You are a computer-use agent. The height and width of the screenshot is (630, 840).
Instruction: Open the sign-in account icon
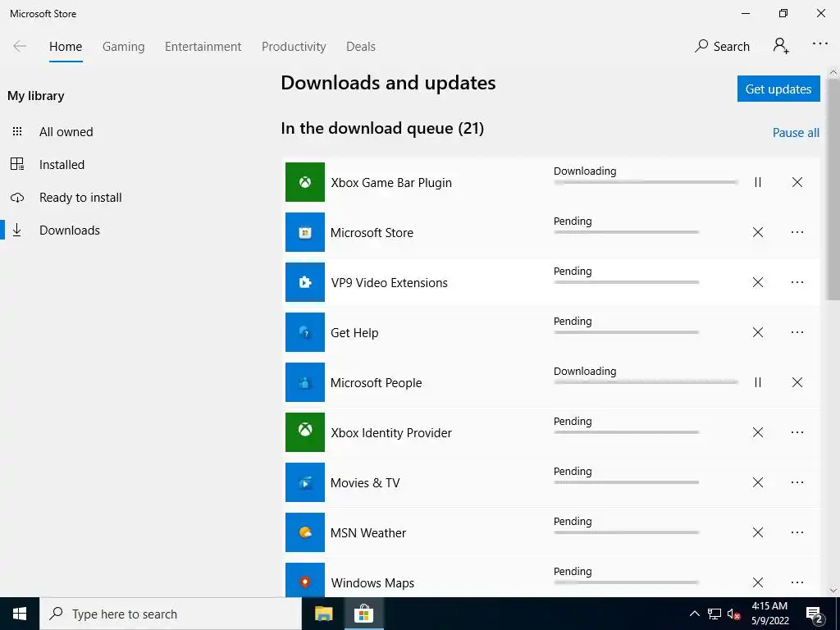(x=781, y=46)
